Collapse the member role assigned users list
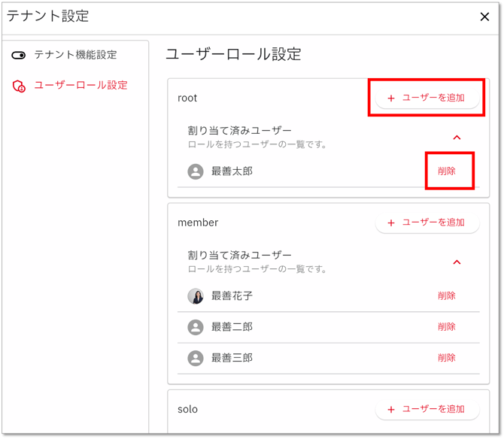Image resolution: width=504 pixels, height=439 pixels. 456,262
